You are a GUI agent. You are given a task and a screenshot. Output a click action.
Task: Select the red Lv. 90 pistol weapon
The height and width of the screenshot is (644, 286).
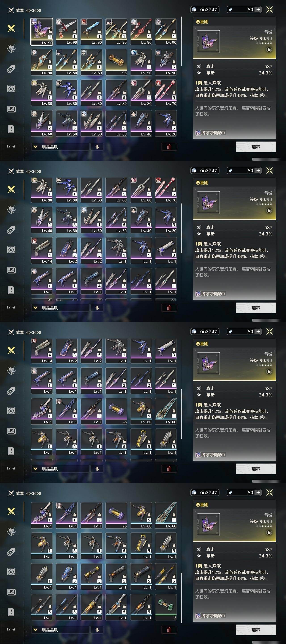click(67, 32)
